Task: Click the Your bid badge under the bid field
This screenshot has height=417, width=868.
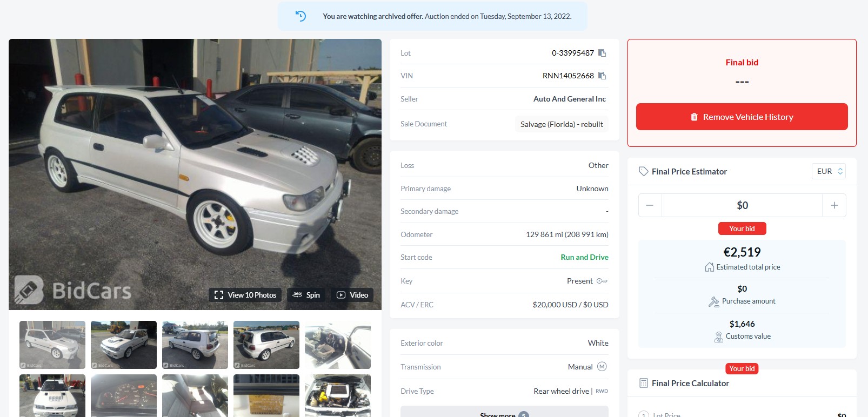Action: (x=742, y=228)
